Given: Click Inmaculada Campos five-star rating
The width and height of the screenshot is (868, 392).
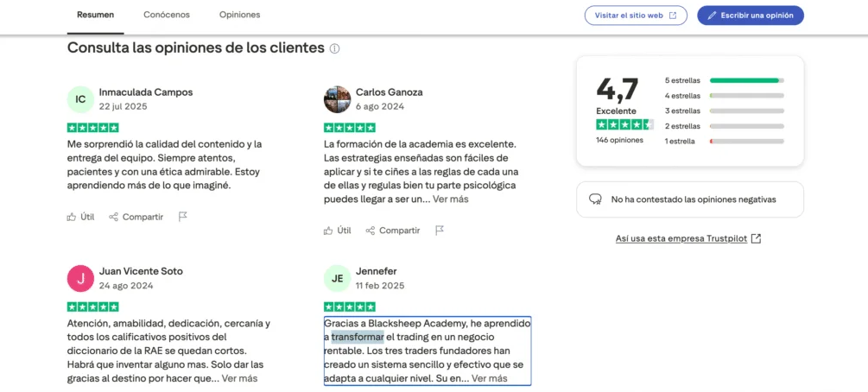Looking at the screenshot, I should 93,128.
